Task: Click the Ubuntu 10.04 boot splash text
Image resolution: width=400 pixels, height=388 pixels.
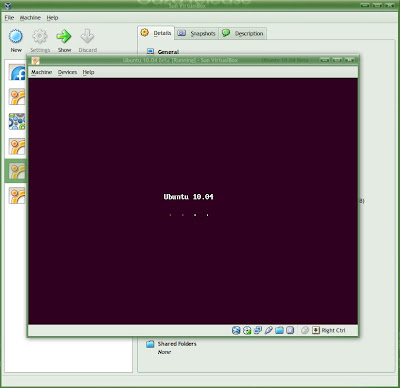Action: click(x=188, y=197)
